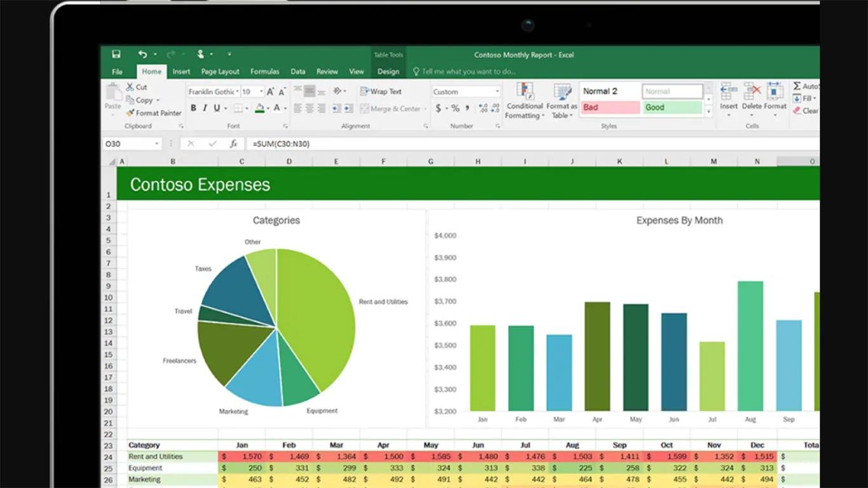The height and width of the screenshot is (488, 868).
Task: Apply the Bad cell style
Action: (x=609, y=107)
